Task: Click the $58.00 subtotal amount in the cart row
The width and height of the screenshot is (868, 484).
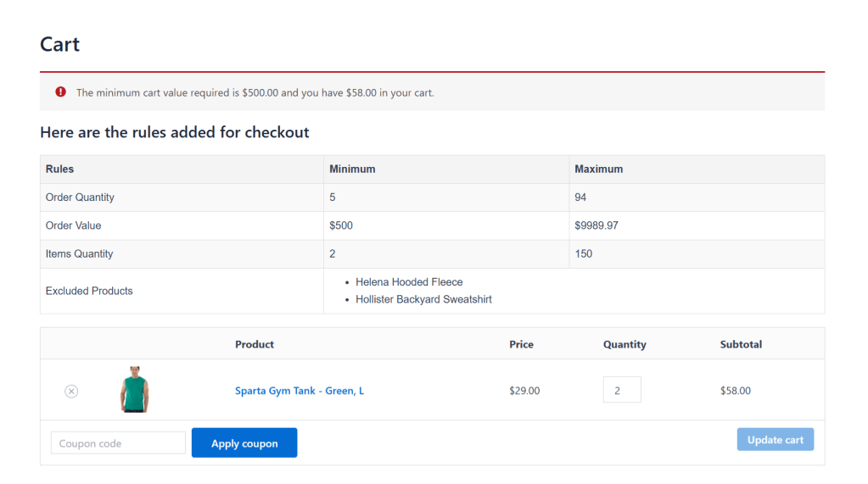Action: coord(735,391)
